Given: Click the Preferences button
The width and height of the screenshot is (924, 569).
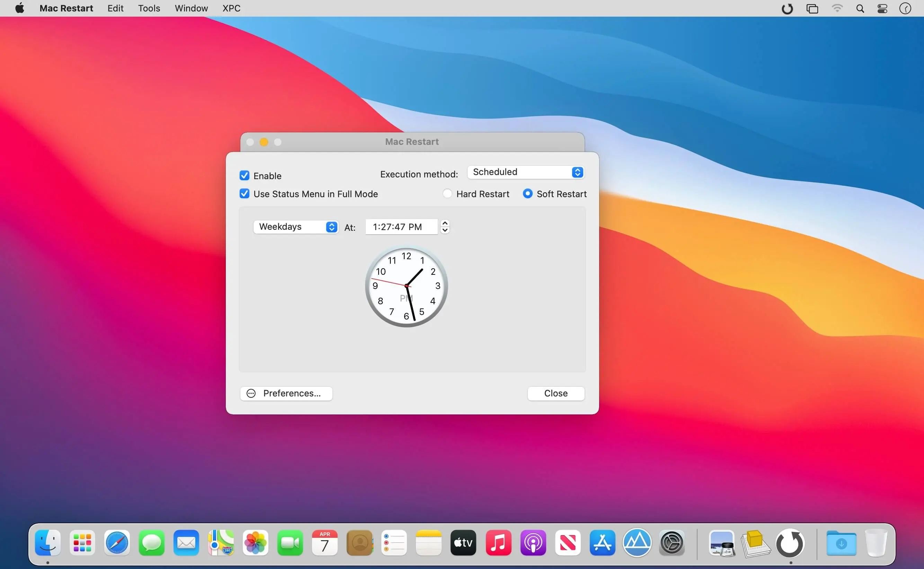Looking at the screenshot, I should point(286,393).
